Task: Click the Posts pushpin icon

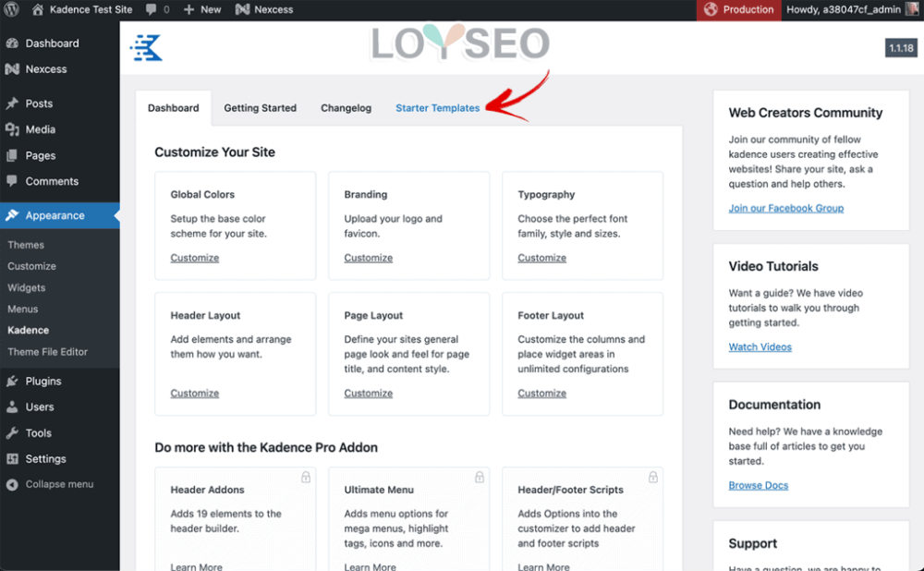Action: (12, 103)
